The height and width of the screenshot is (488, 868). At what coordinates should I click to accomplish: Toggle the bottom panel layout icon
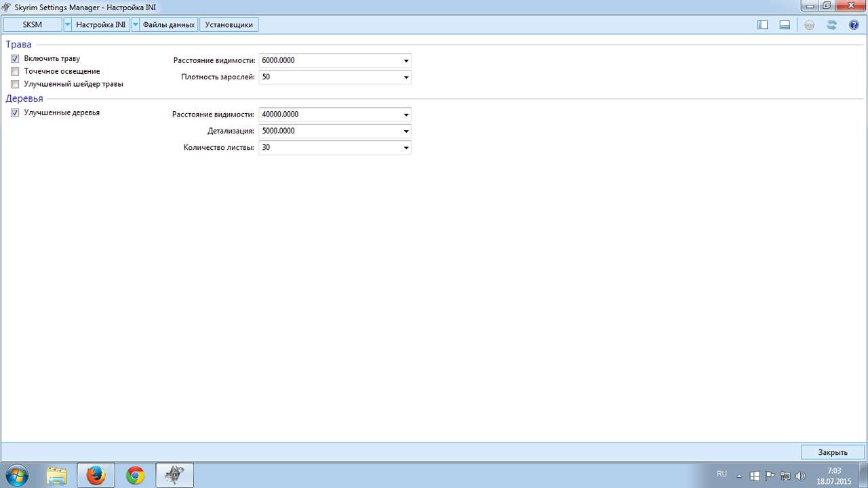point(785,25)
